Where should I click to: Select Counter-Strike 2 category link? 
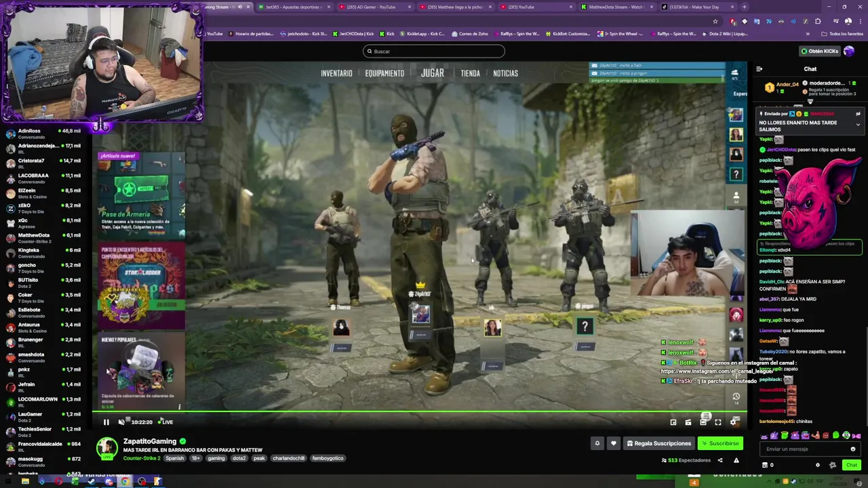pos(142,458)
